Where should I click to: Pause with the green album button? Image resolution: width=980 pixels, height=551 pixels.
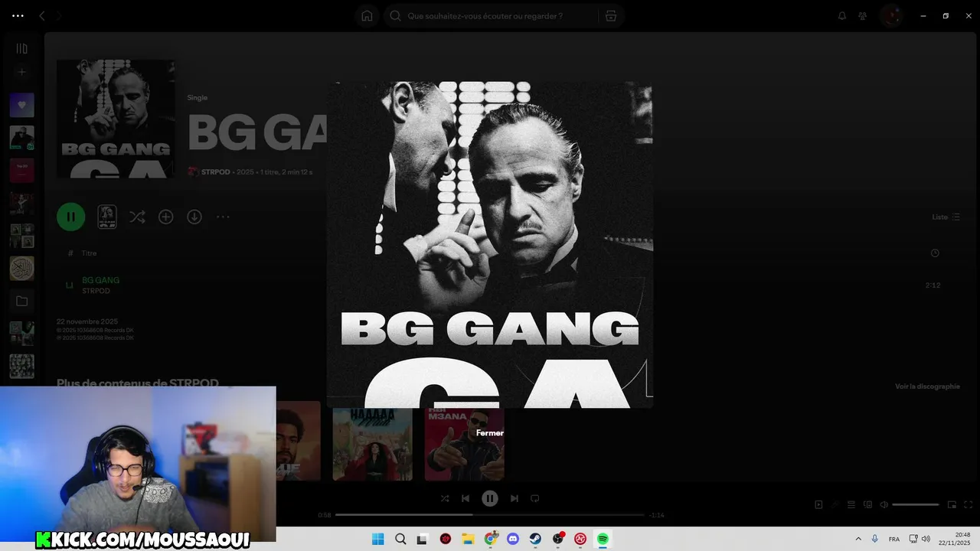coord(70,217)
